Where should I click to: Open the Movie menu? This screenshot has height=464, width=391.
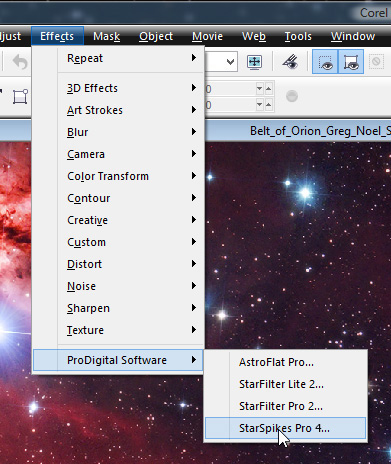pyautogui.click(x=207, y=36)
